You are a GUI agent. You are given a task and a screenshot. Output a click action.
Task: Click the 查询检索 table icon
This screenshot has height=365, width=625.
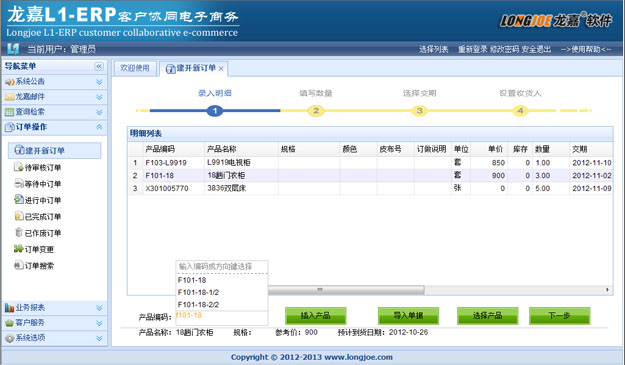click(x=9, y=112)
